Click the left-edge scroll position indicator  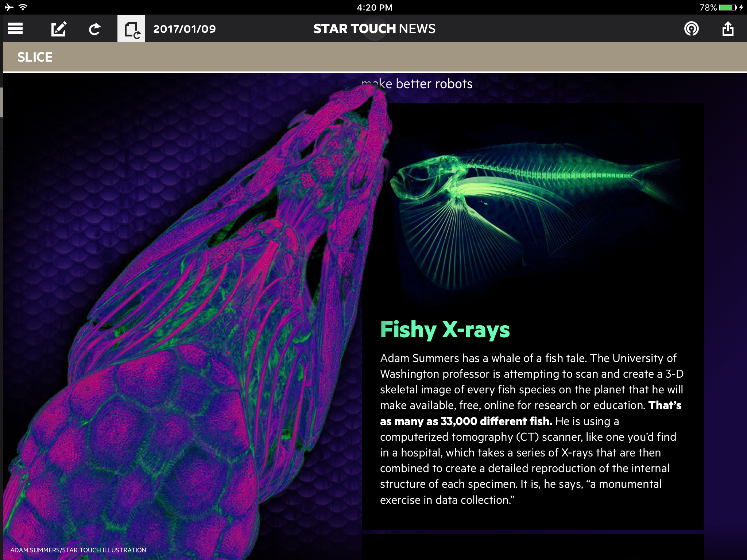1,102
